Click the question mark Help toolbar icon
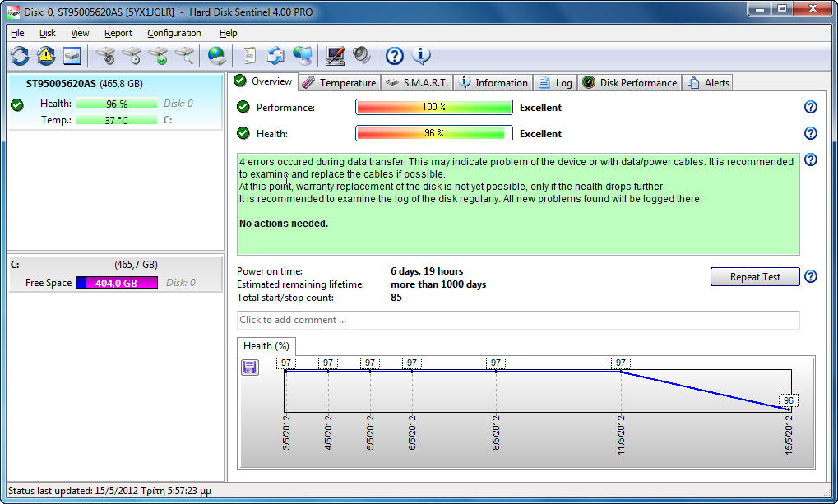Image resolution: width=838 pixels, height=504 pixels. 395,56
